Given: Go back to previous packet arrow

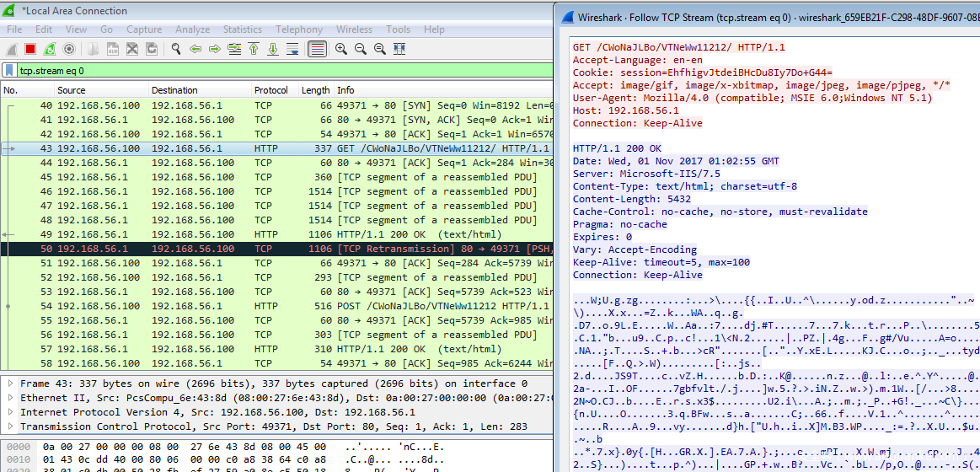Looking at the screenshot, I should [x=195, y=50].
